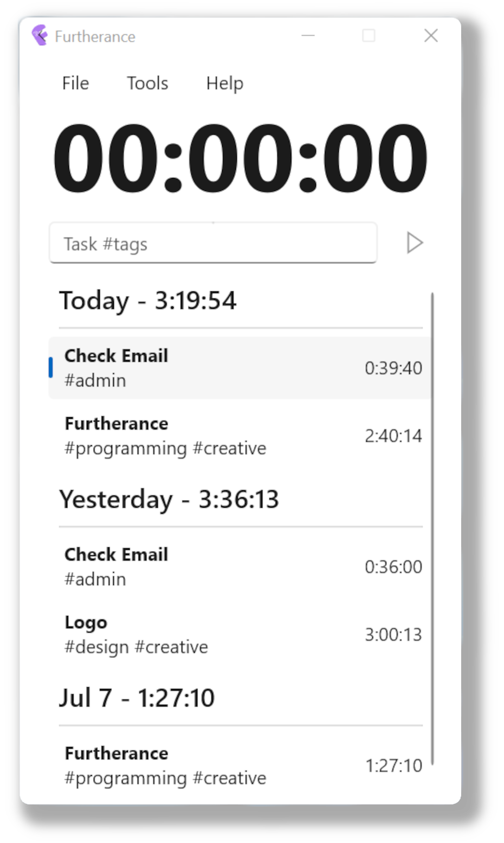This screenshot has height=843, width=504.
Task: Open the Help menu
Action: click(x=224, y=83)
